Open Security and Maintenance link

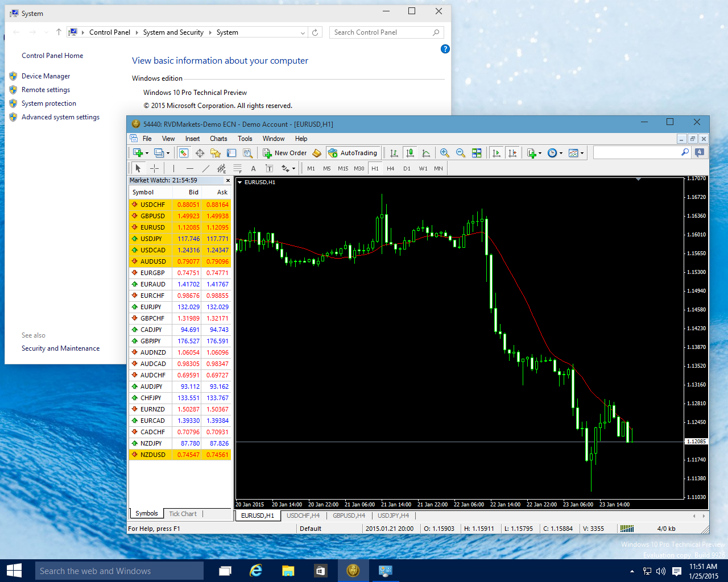click(x=61, y=348)
